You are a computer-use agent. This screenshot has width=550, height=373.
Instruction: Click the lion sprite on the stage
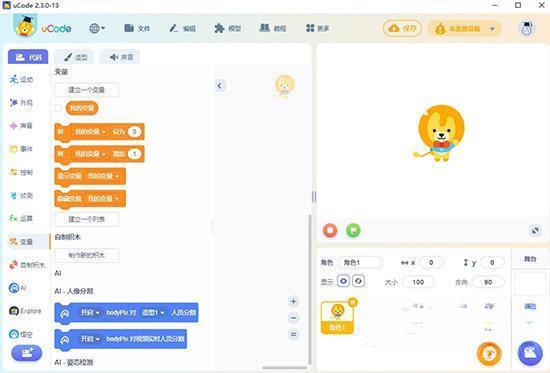point(439,133)
